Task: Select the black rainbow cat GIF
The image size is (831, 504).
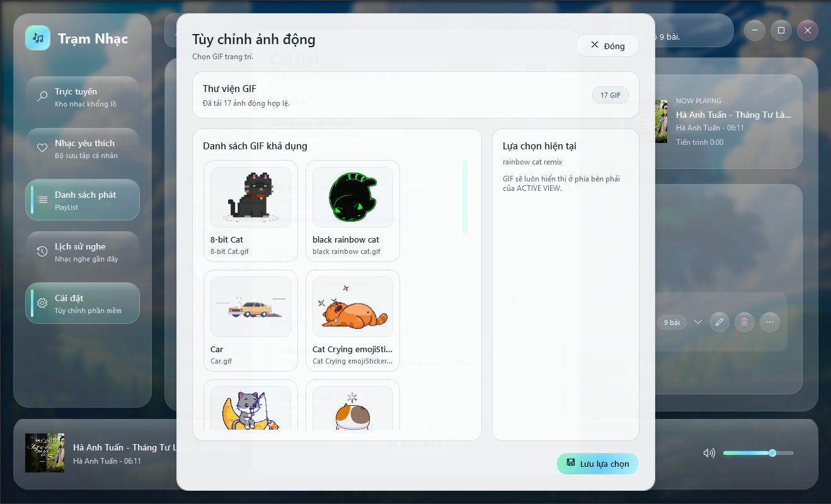Action: 353,210
